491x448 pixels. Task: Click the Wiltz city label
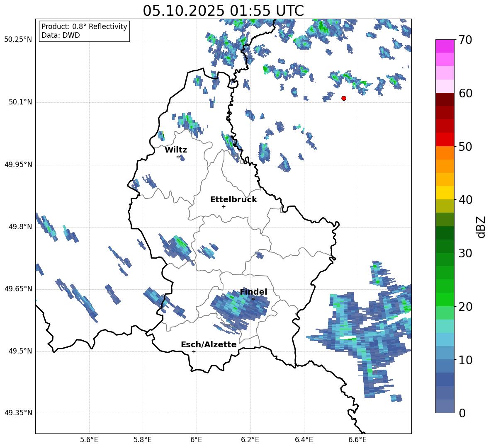click(176, 150)
